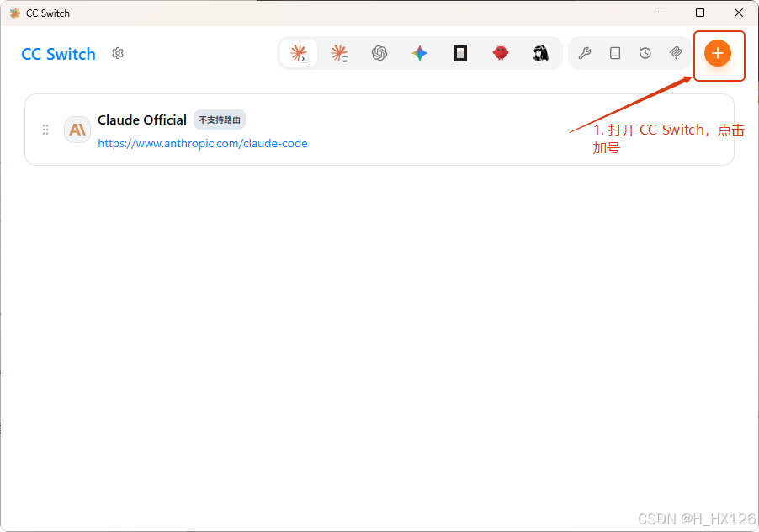759x532 pixels.
Task: Click the paperclip-style icon in toolbar
Action: (676, 53)
